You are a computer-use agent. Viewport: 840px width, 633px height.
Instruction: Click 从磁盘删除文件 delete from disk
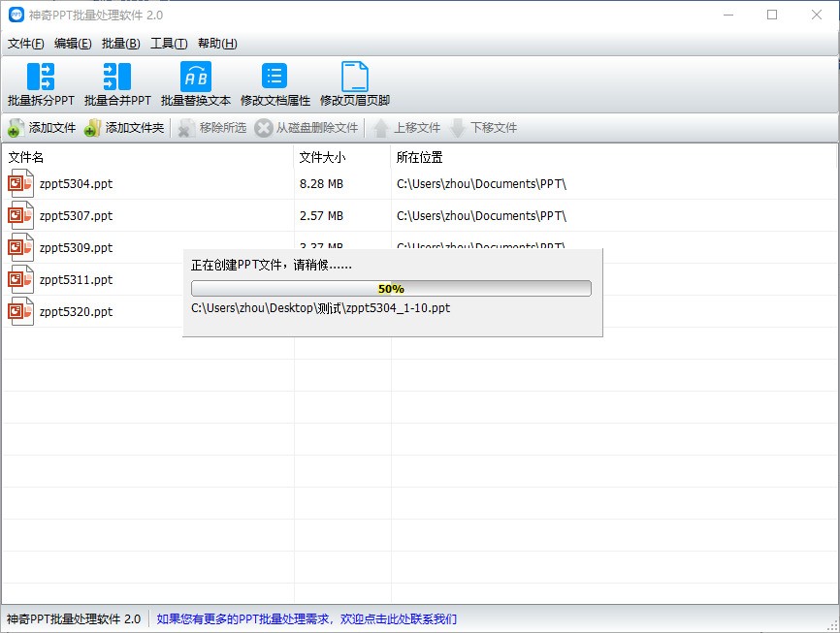pos(307,128)
